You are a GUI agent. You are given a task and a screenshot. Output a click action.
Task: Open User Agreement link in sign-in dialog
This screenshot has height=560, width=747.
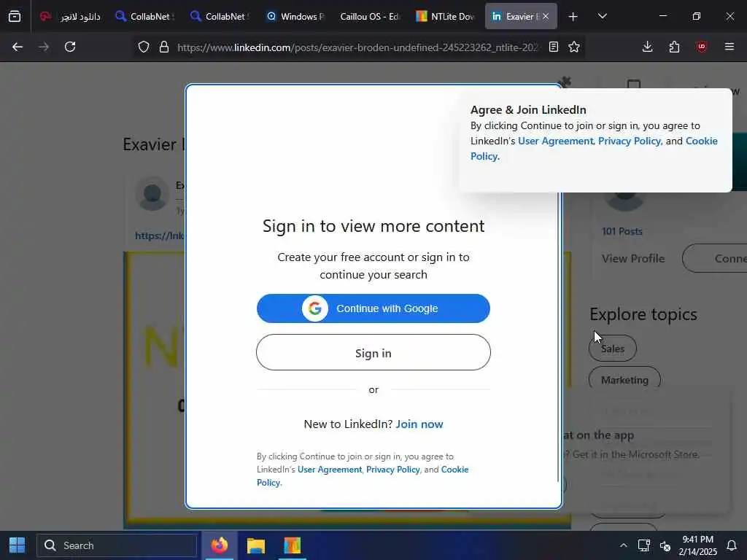click(x=330, y=470)
